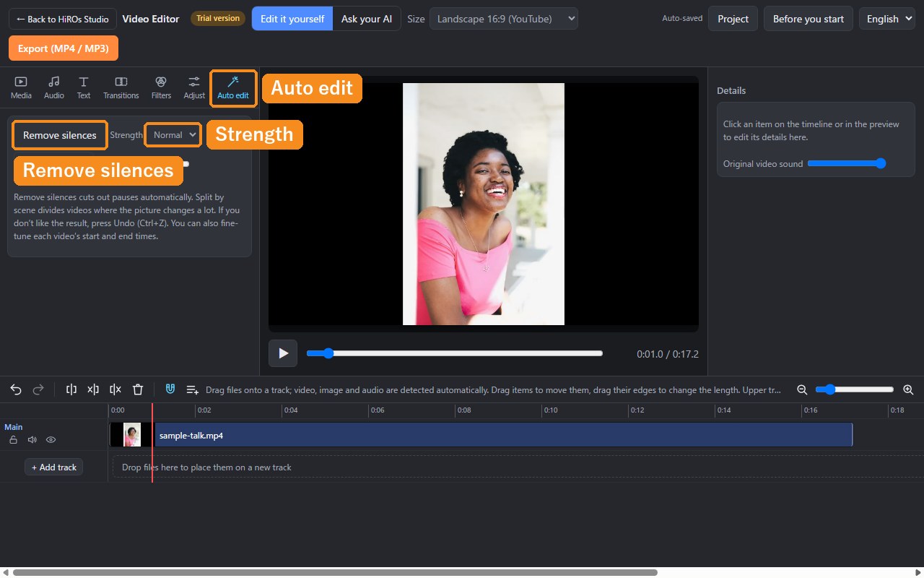Select Edit it yourself mode
Viewport: 924px width, 578px height.
coord(292,19)
